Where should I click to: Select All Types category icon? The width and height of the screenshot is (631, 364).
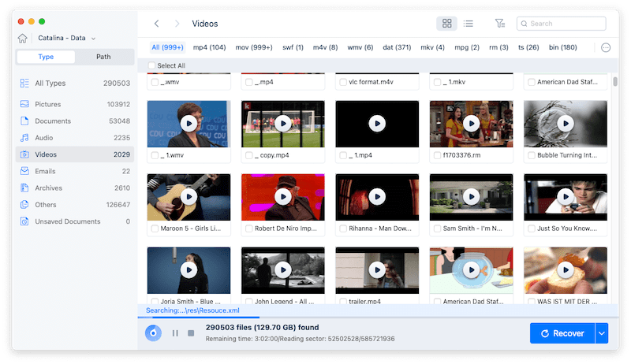(24, 84)
